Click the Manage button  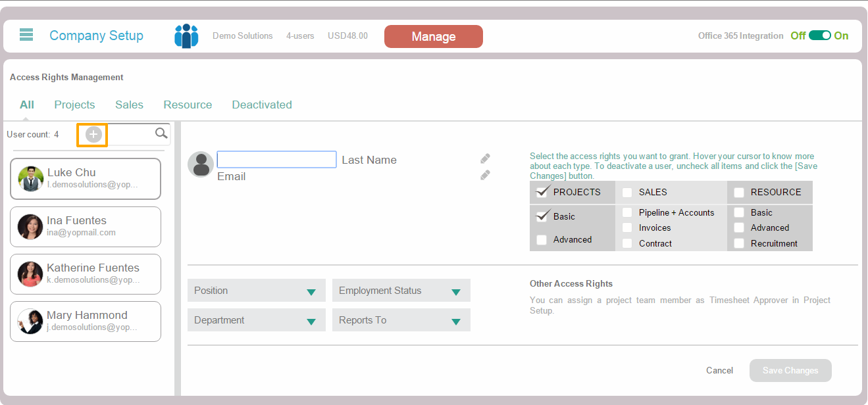434,37
